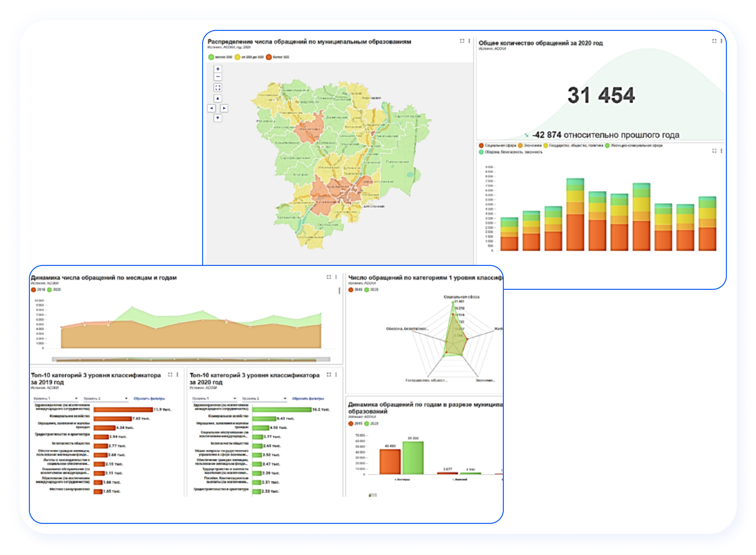Open 'Уровень 1' dropdown in Top-10 2020
This screenshot has width=756, height=555.
click(x=215, y=399)
